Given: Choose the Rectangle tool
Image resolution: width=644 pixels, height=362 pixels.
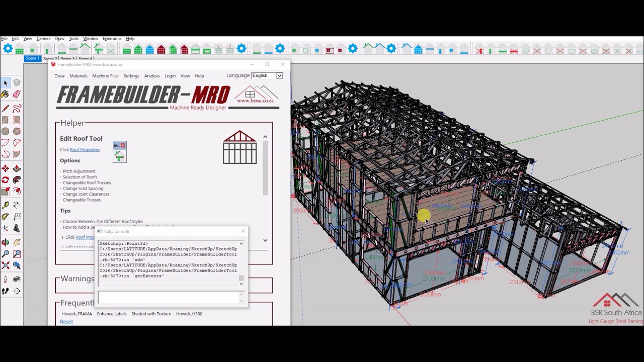Looking at the screenshot, I should click(6, 120).
